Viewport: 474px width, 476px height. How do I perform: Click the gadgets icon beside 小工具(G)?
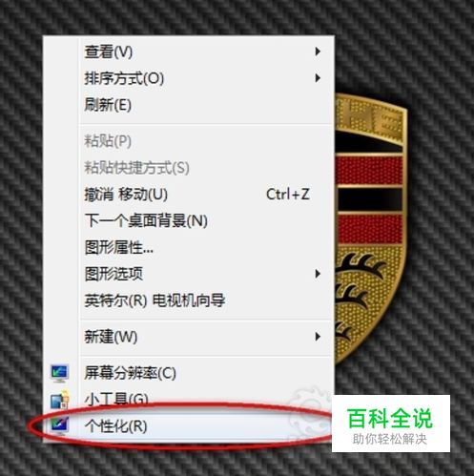[60, 400]
